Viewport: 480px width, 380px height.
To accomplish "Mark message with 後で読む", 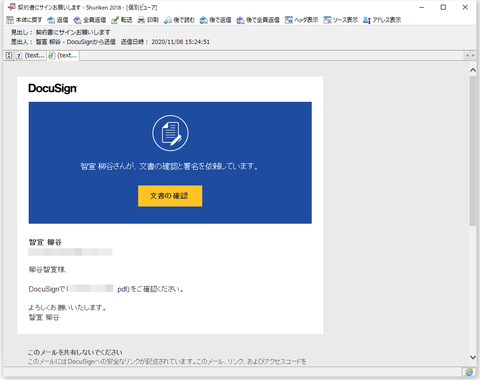I will point(179,20).
